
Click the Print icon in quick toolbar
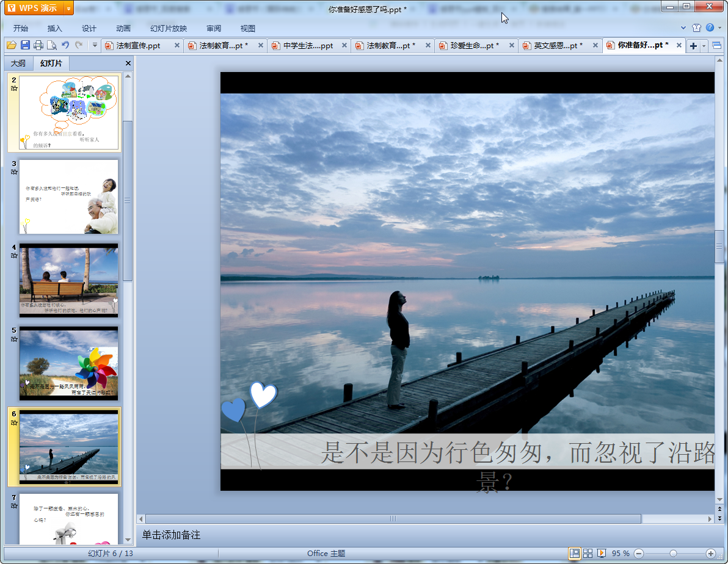click(38, 45)
